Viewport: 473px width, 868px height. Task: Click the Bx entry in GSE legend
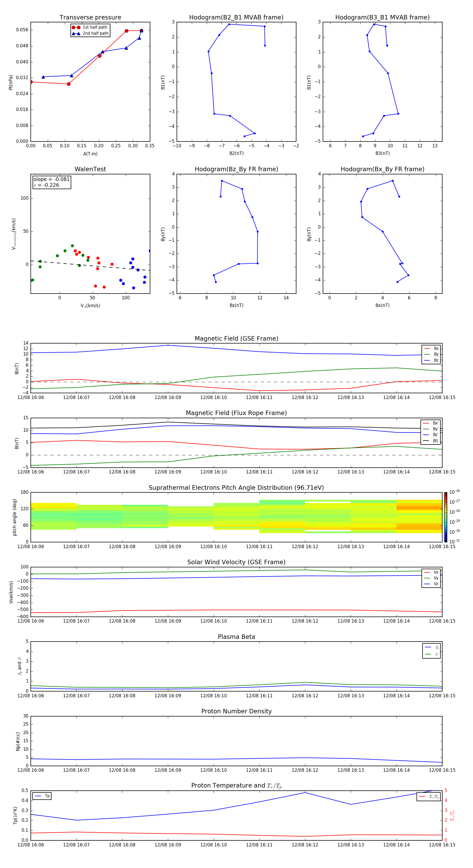[x=431, y=349]
